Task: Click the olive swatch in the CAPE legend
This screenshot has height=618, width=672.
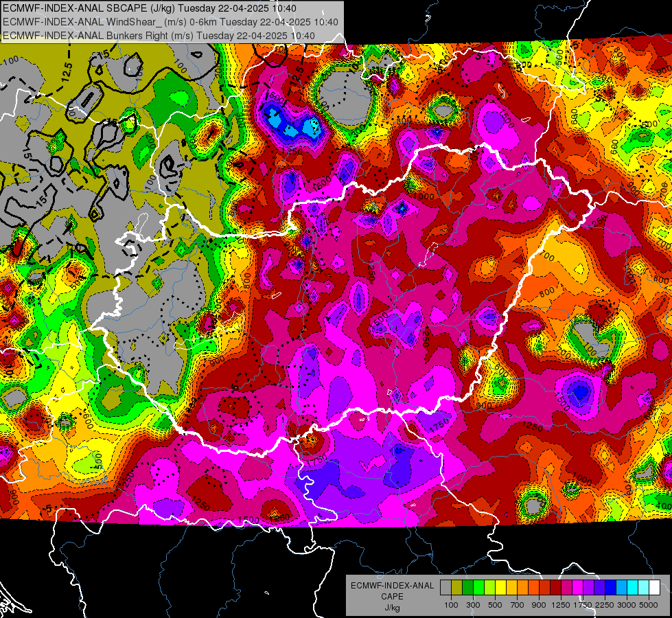Action: [457, 588]
